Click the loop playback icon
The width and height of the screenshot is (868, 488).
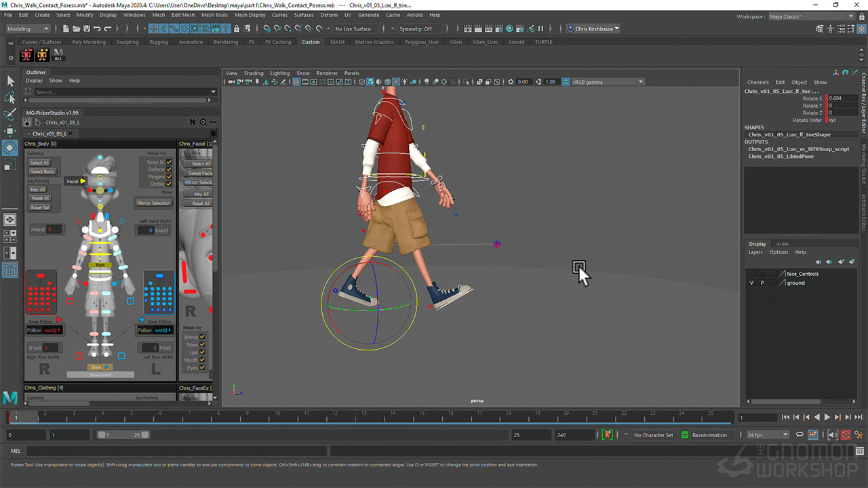[800, 434]
